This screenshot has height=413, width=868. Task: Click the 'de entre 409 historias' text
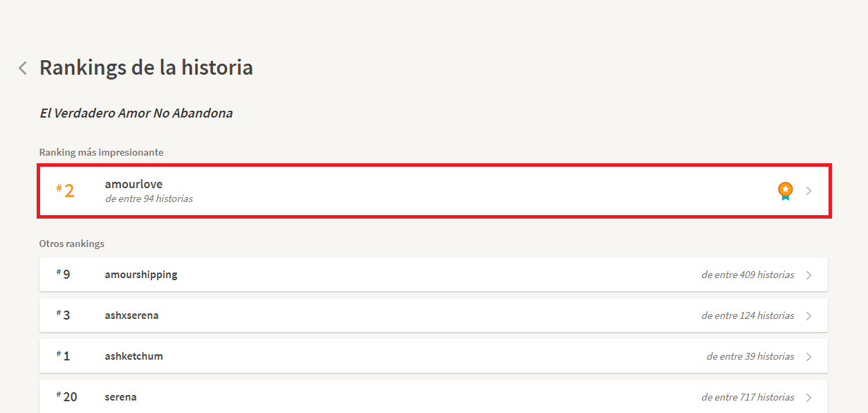point(748,275)
